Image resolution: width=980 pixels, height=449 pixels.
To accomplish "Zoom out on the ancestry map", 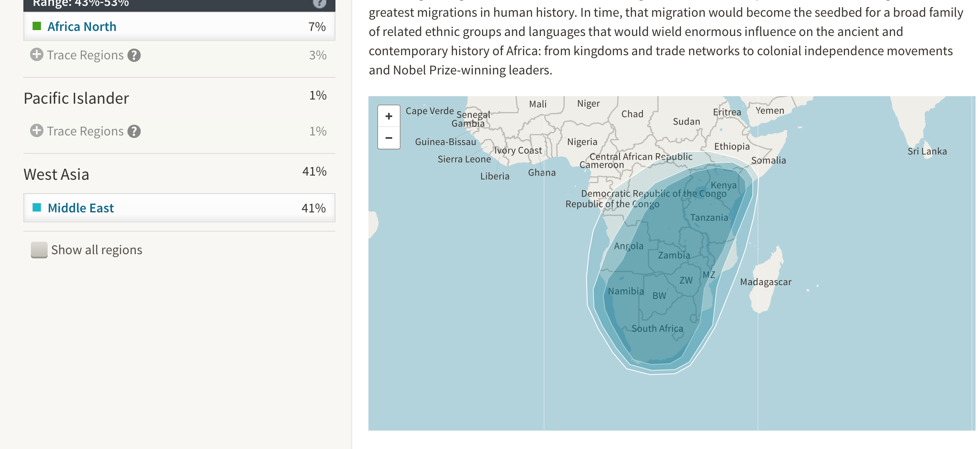I will point(389,138).
